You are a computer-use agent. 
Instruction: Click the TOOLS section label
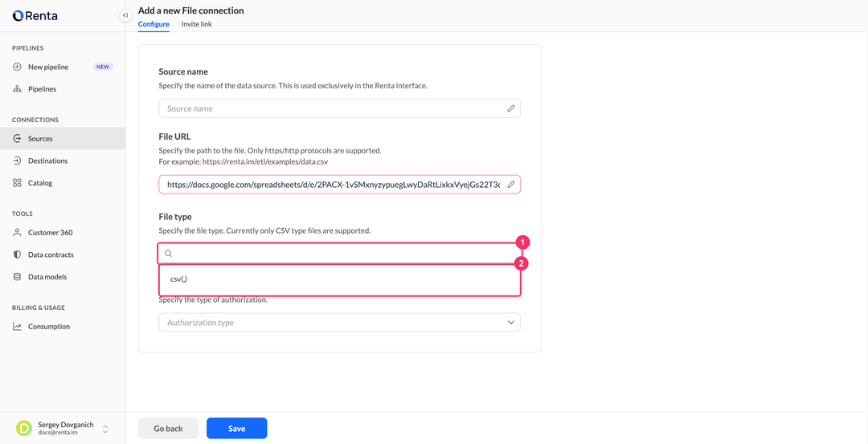coord(23,214)
